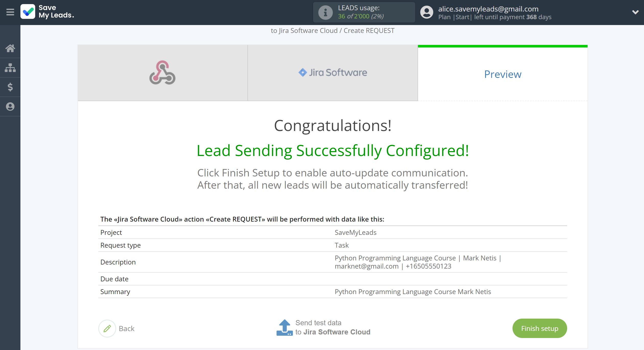Click the Summary value text

pos(413,292)
